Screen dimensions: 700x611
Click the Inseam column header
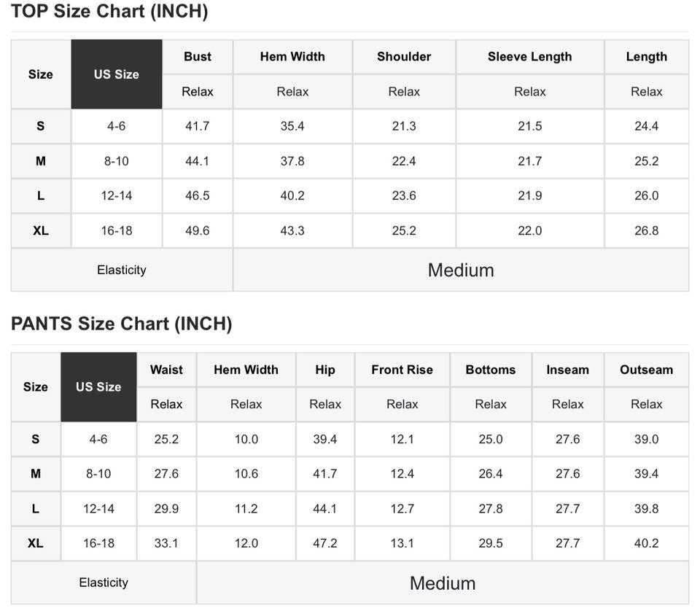point(567,370)
